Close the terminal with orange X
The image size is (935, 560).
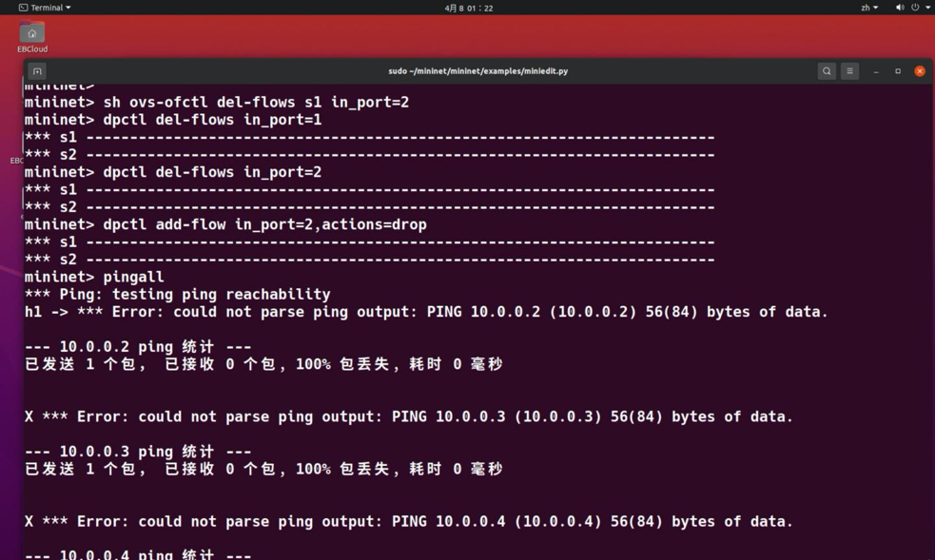coord(920,71)
